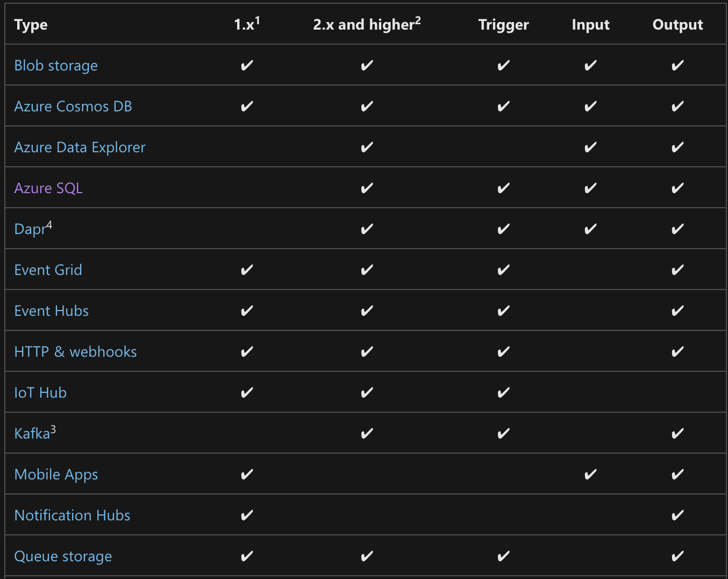The image size is (728, 579).
Task: Click Blob storage's Input checkmark
Action: (x=591, y=66)
